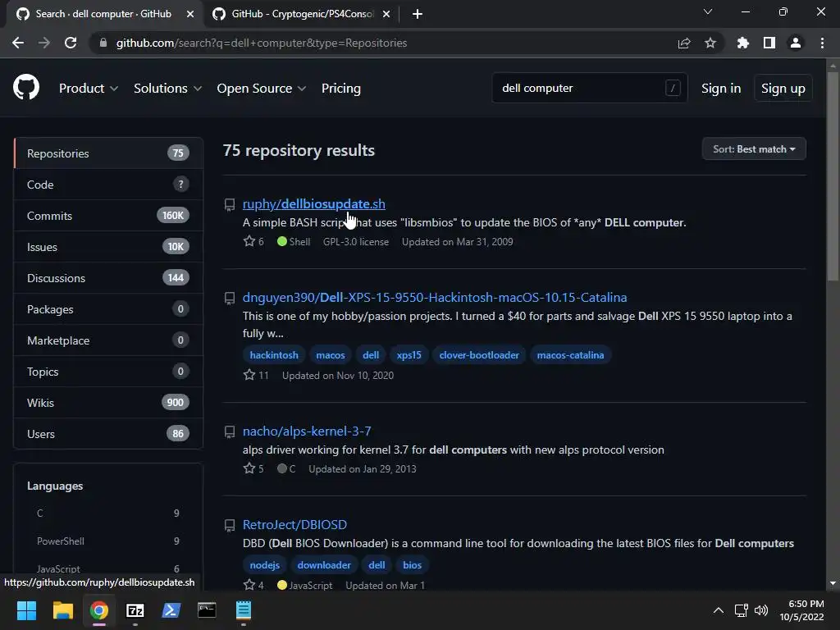Switch to the Cryptogenic/PS4Console tab
The width and height of the screenshot is (840, 630).
point(302,14)
